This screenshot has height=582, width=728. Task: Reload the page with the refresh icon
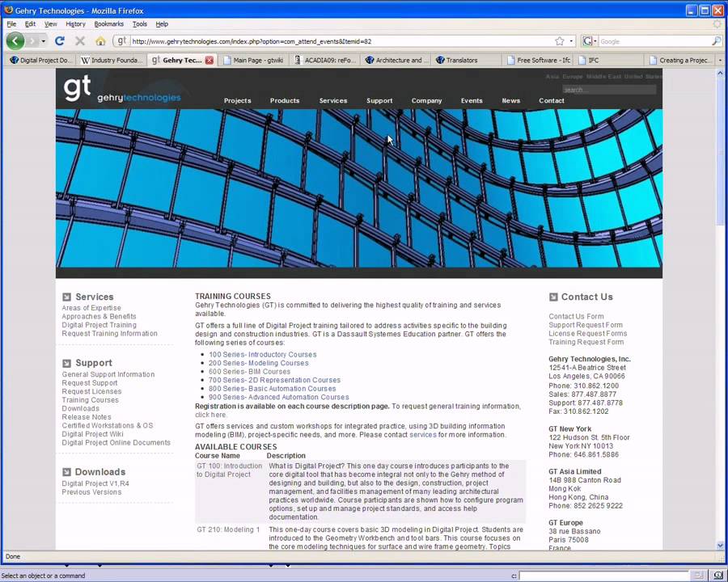pos(59,41)
